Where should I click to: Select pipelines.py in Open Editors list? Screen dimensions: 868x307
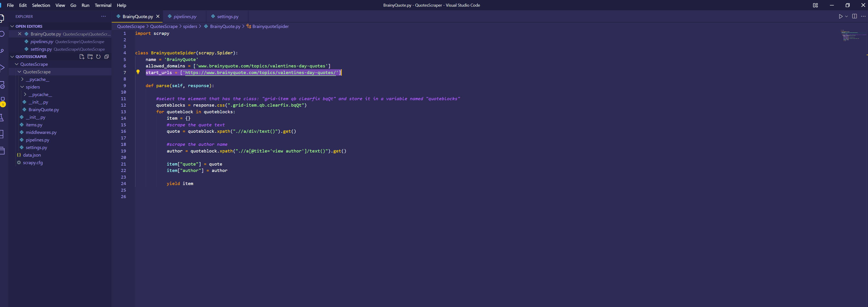click(x=60, y=41)
